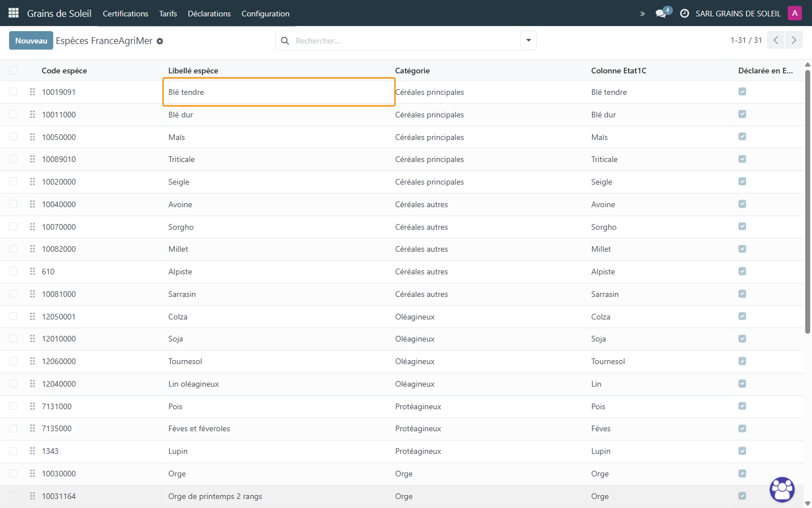Click the 1-31 / 31 pager counter
The height and width of the screenshot is (508, 812).
pos(746,40)
